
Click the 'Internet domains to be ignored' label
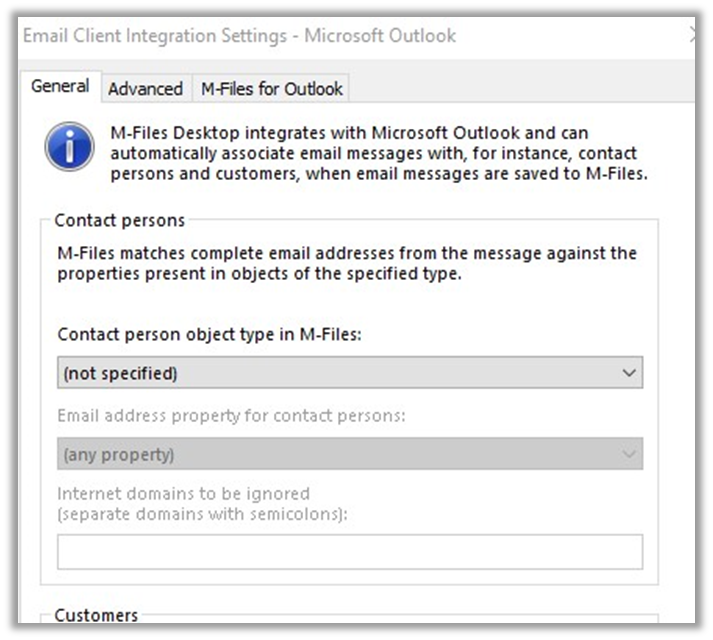[x=183, y=493]
